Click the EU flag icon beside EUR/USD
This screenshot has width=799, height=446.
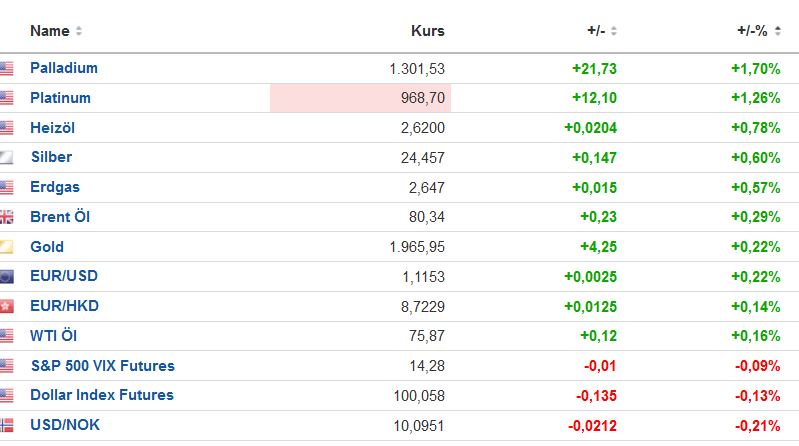click(x=7, y=276)
